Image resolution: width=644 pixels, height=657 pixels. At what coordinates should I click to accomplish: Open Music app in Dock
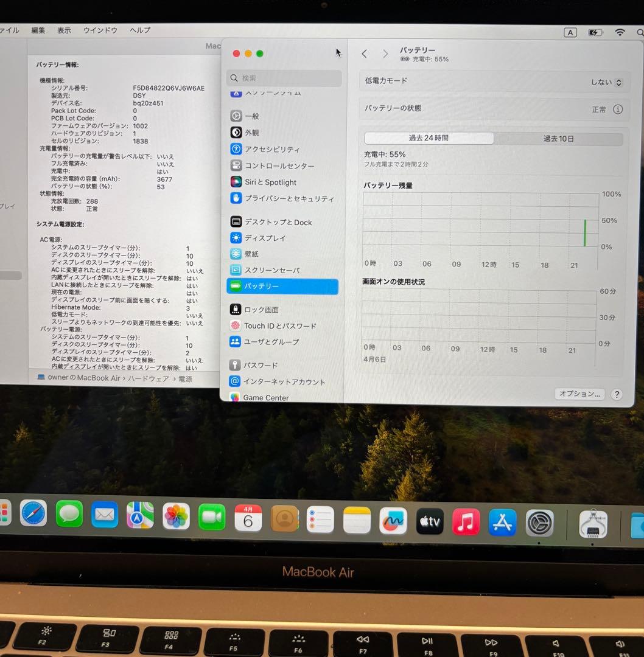466,522
